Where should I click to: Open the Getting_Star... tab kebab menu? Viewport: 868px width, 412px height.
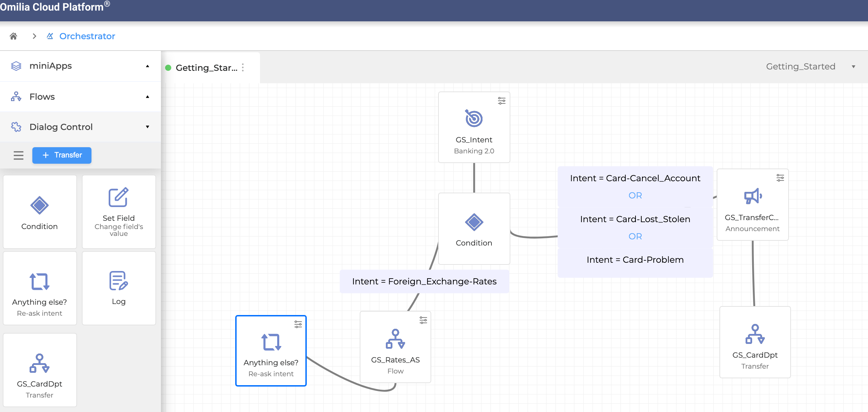(243, 67)
